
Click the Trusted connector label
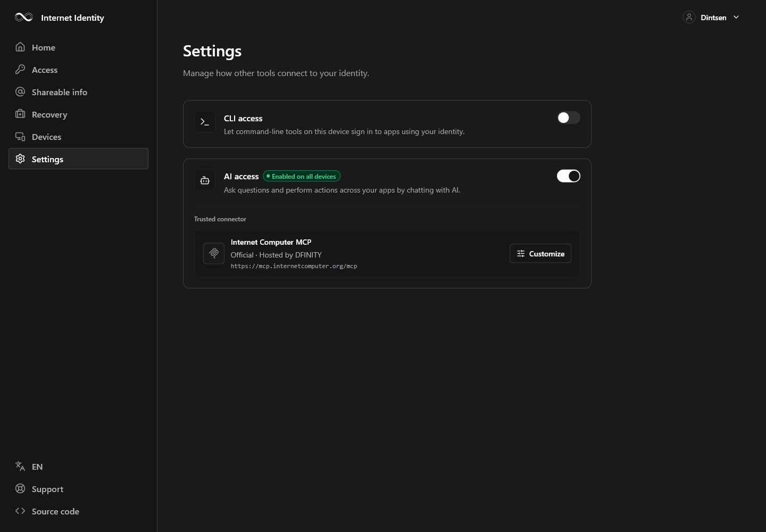[x=220, y=219]
